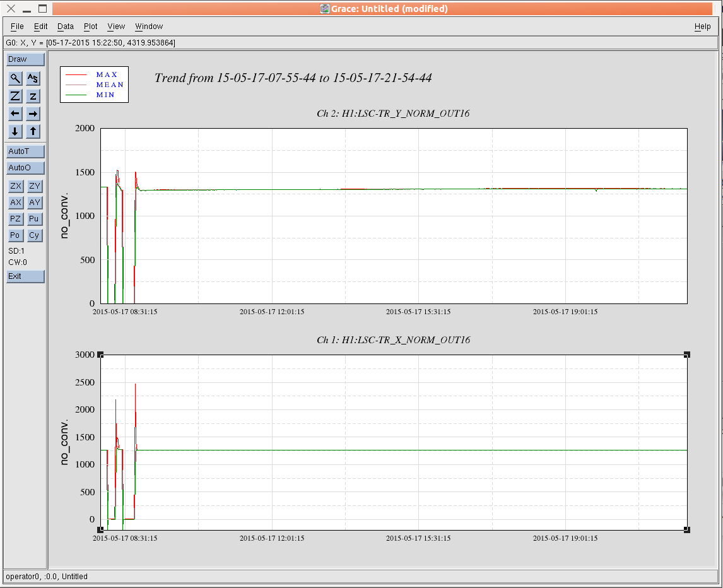Click the PZ toolbar button

pos(16,219)
